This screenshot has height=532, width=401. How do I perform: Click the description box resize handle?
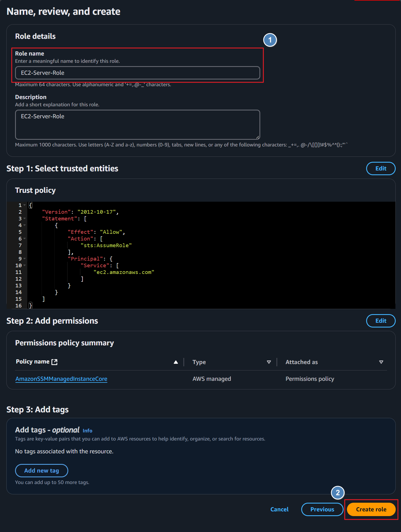(258, 137)
